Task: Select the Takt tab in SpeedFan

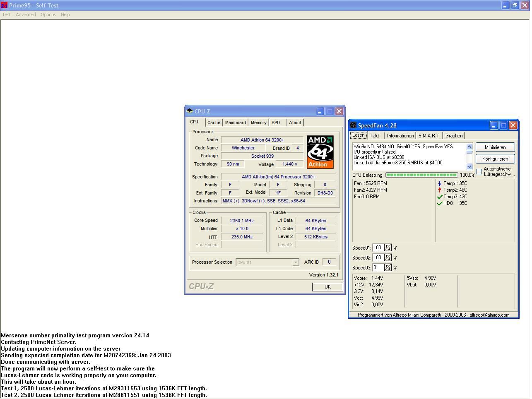Action: pyautogui.click(x=375, y=136)
